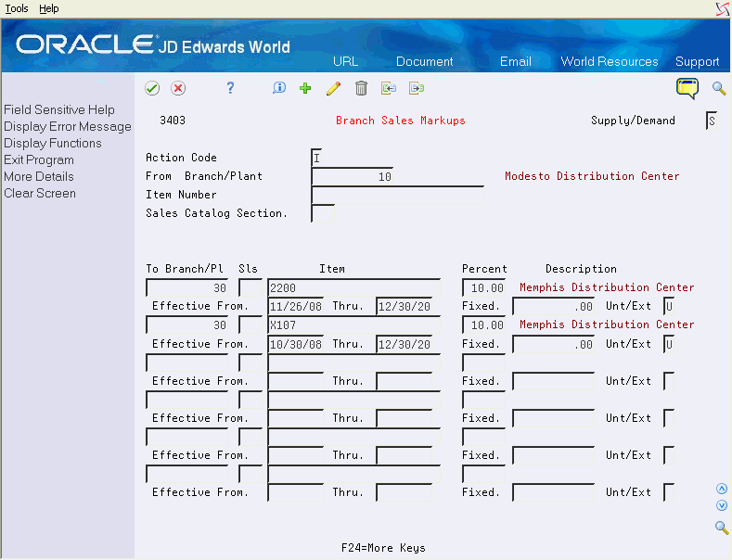Screen dimensions: 732x560
Task: Select More Details in sidebar
Action: 39,177
